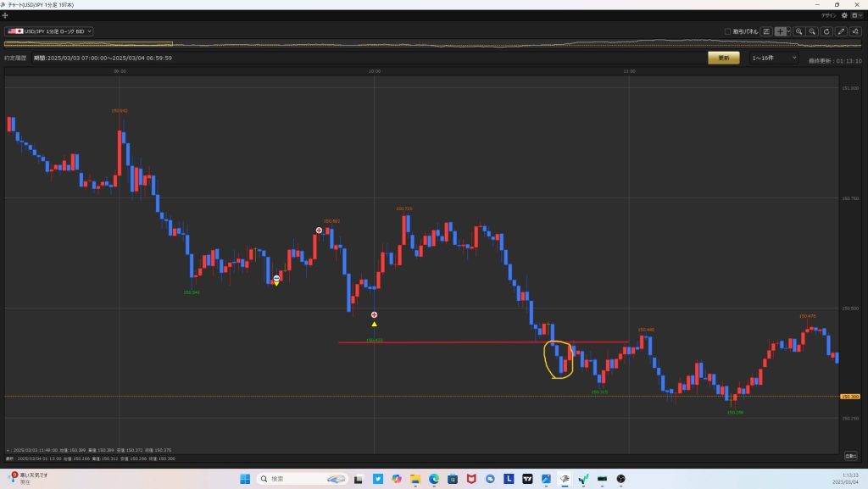This screenshot has width=868, height=489.
Task: Select the crosshair cursor tool
Action: pyautogui.click(x=780, y=31)
